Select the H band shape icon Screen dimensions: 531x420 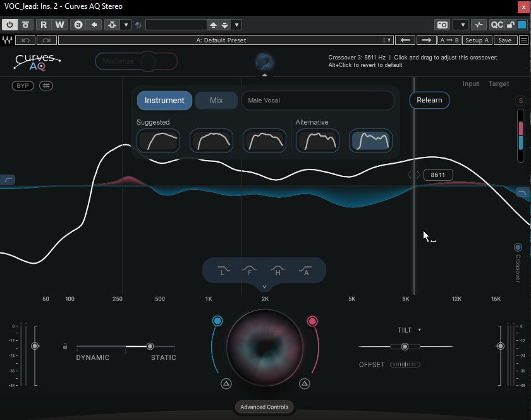[278, 271]
